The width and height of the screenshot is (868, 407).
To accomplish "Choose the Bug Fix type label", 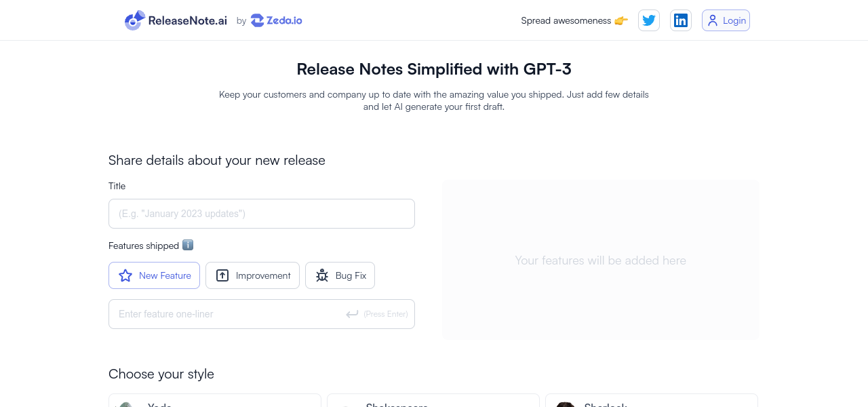I will 351,275.
